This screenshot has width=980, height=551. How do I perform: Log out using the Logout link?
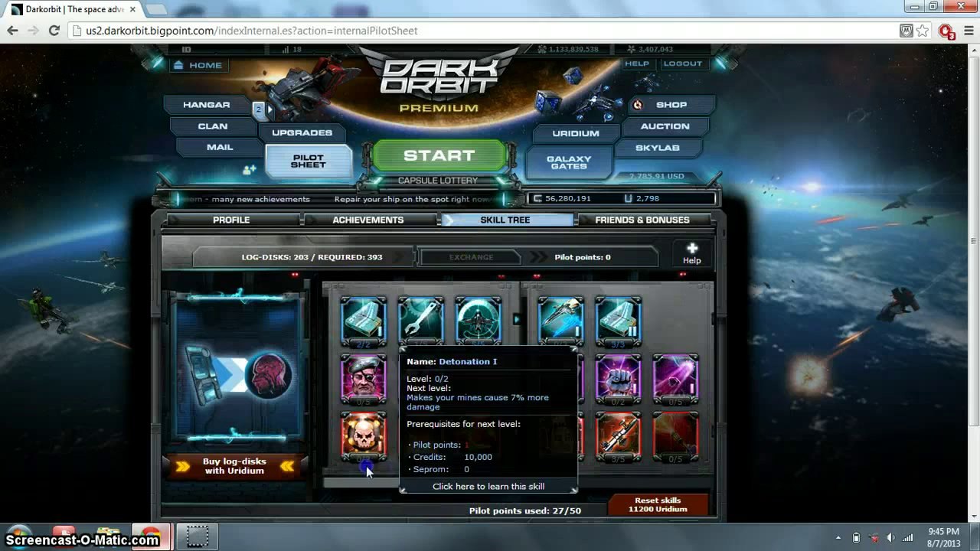tap(682, 64)
